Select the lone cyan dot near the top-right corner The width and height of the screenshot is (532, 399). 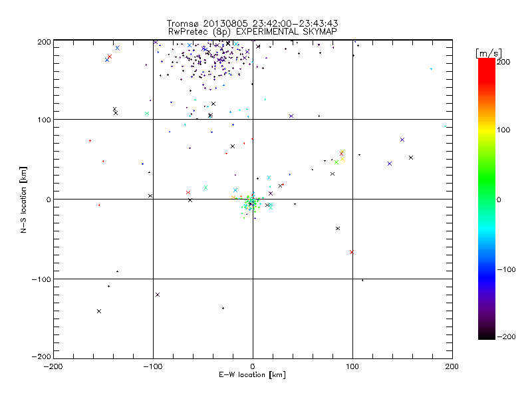(431, 69)
